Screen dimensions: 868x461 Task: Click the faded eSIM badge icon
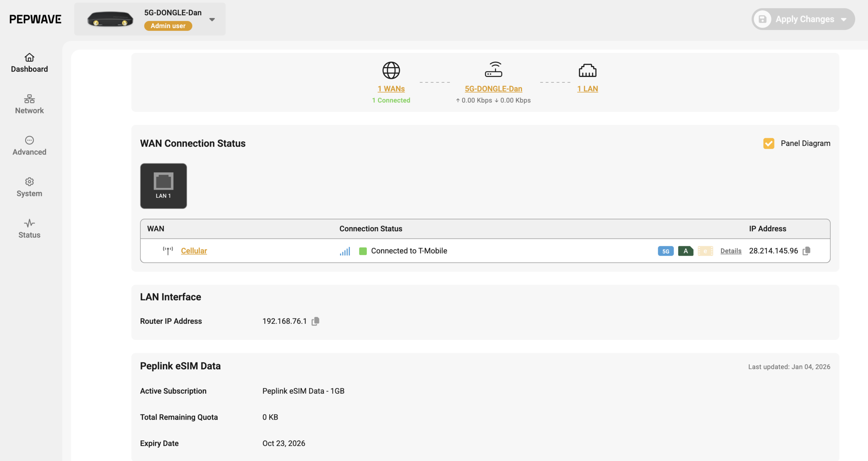[x=705, y=251]
